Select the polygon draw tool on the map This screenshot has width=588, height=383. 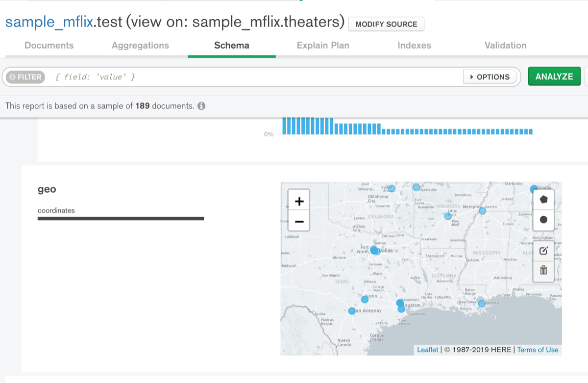[x=543, y=199]
